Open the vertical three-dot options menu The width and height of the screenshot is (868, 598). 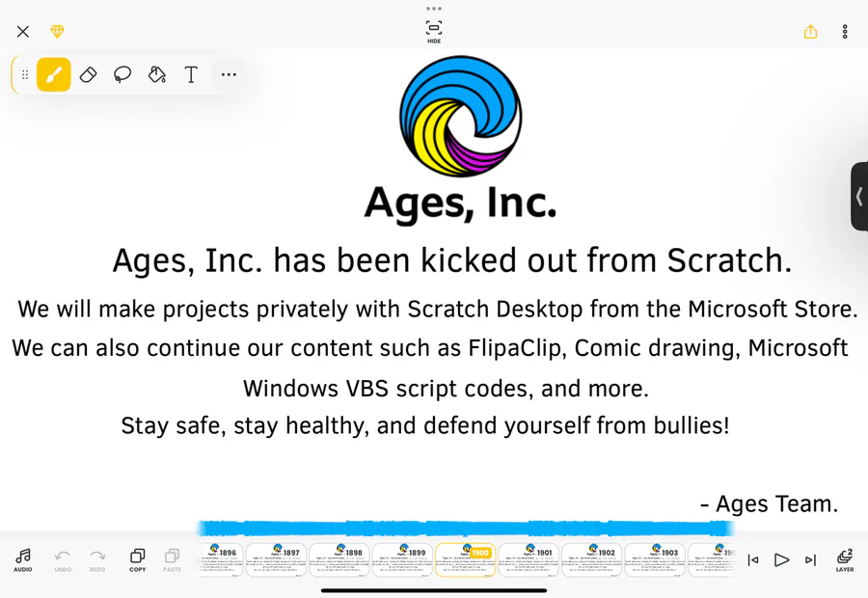[845, 32]
